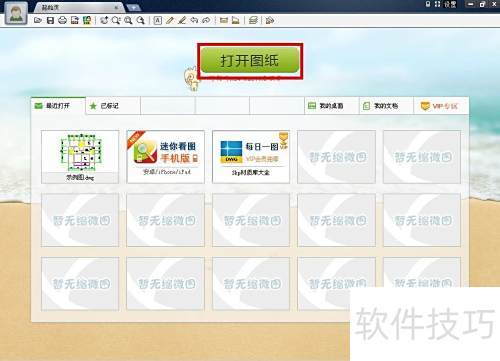The width and height of the screenshot is (500, 361).
Task: Click the measure length ruler icon
Action: coord(224,21)
